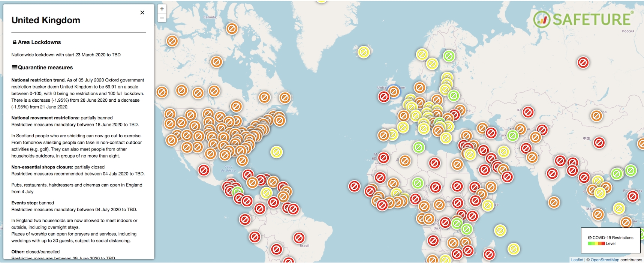This screenshot has width=644, height=263.
Task: Click the Safeture logo
Action: tap(583, 19)
